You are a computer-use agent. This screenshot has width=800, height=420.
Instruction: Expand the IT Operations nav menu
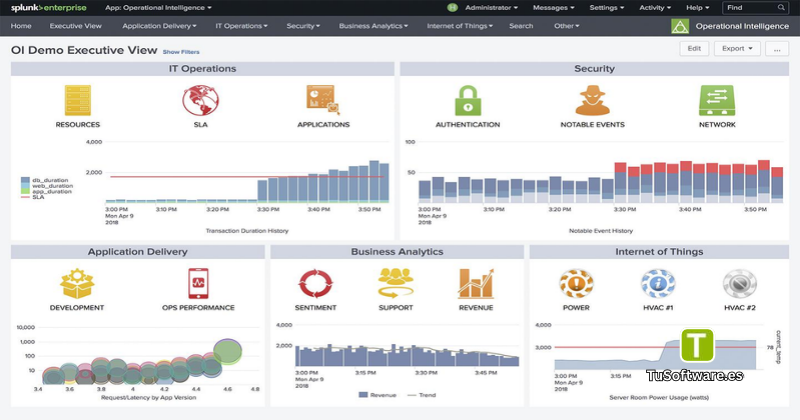[241, 26]
